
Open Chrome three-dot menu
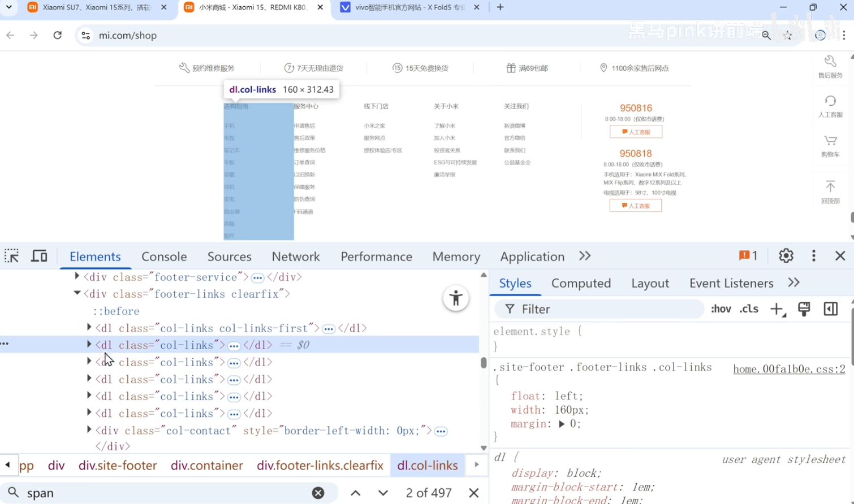click(844, 35)
